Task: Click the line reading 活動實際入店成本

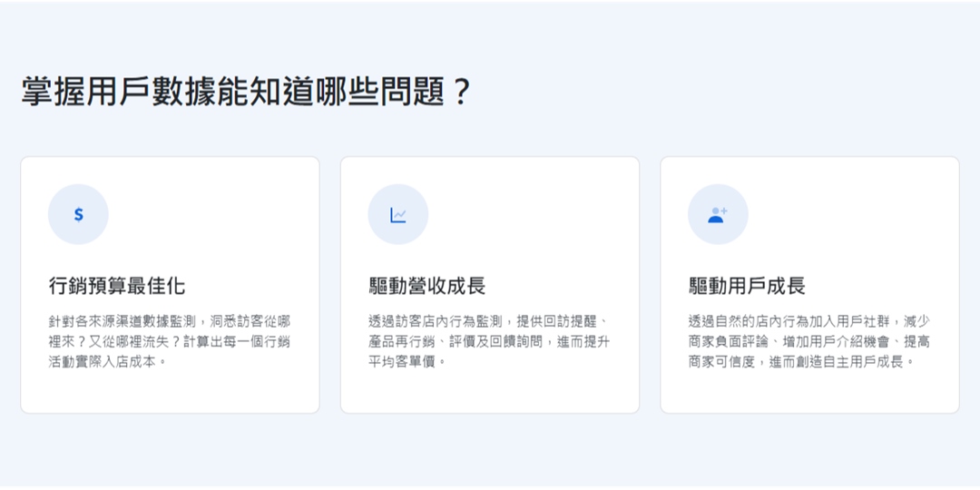Action: (x=109, y=361)
